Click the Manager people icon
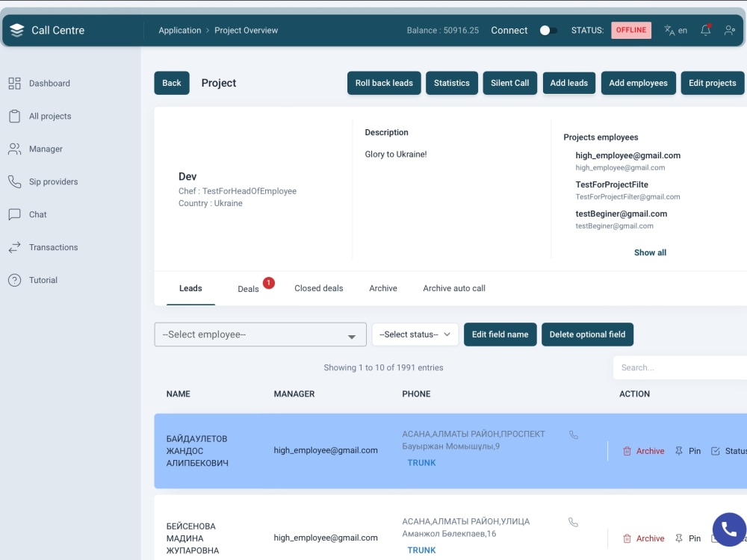747x560 pixels. [x=14, y=149]
